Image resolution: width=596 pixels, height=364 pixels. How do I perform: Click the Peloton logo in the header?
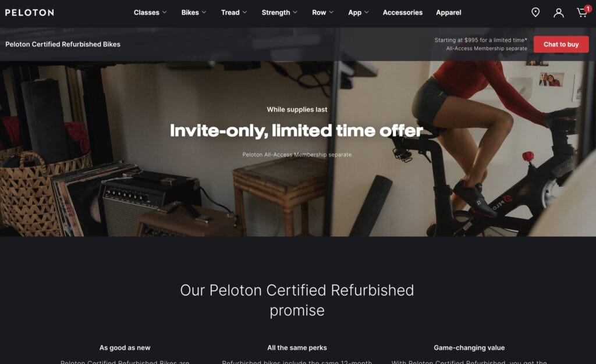[x=29, y=13]
